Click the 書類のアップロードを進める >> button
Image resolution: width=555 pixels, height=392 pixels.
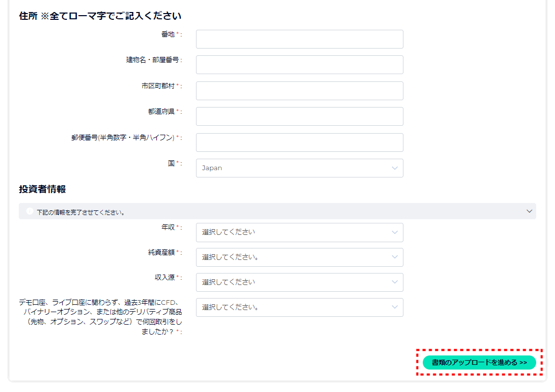(x=479, y=362)
